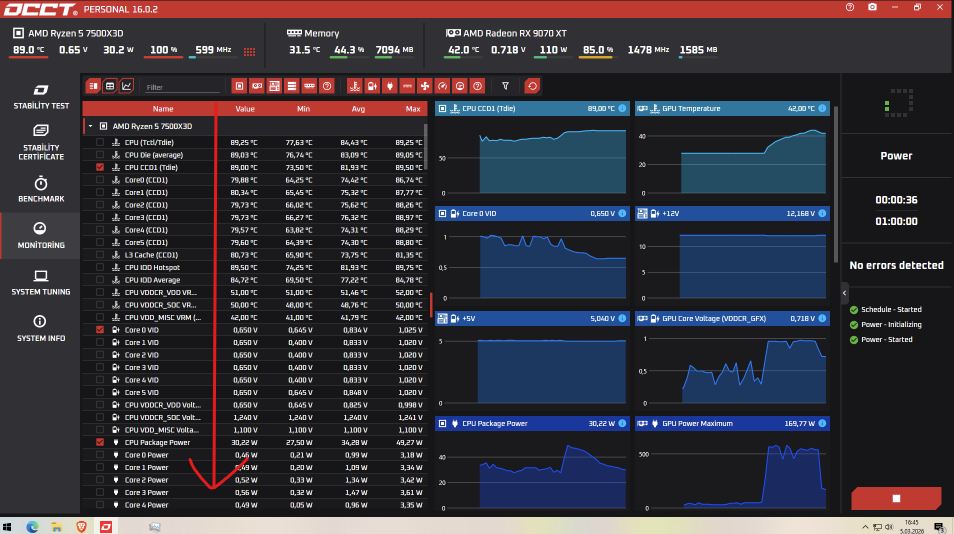Sort the table by the Avg column
Image resolution: width=954 pixels, height=534 pixels.
pyautogui.click(x=358, y=109)
